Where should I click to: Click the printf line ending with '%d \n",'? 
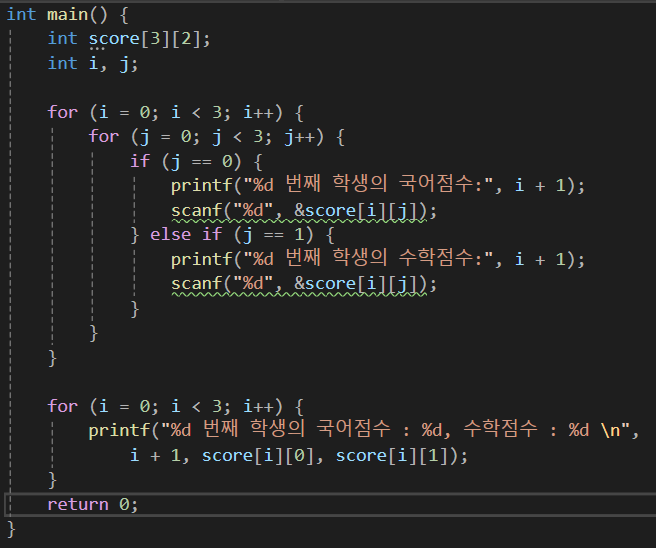click(x=364, y=430)
